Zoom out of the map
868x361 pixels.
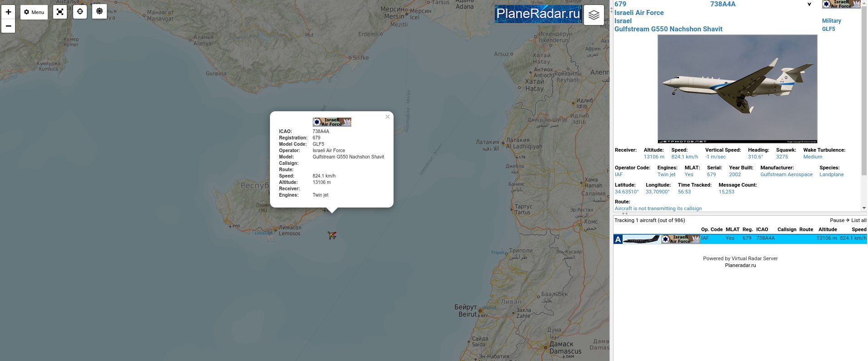click(8, 26)
